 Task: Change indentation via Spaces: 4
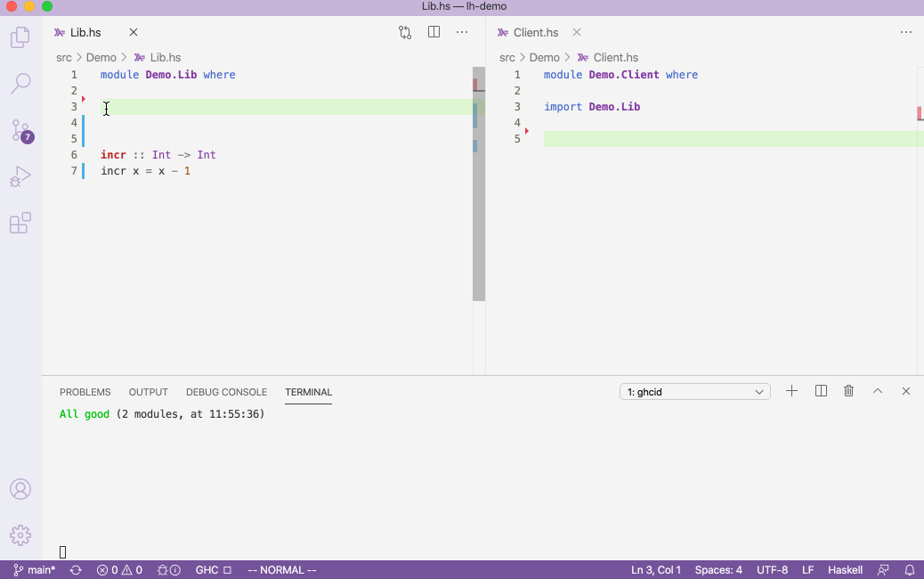pos(718,570)
